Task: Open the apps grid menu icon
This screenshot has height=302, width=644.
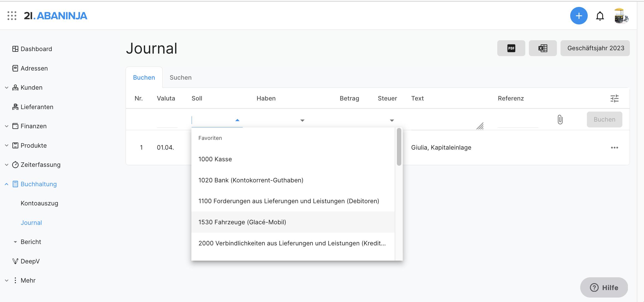Action: click(x=12, y=16)
